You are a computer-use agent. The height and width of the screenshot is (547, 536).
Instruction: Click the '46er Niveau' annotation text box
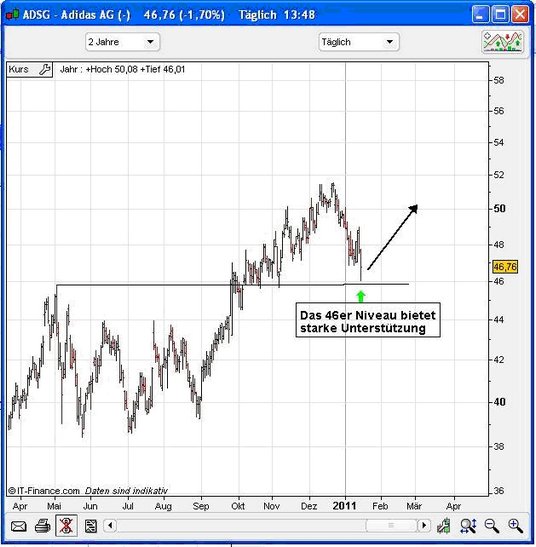click(368, 320)
